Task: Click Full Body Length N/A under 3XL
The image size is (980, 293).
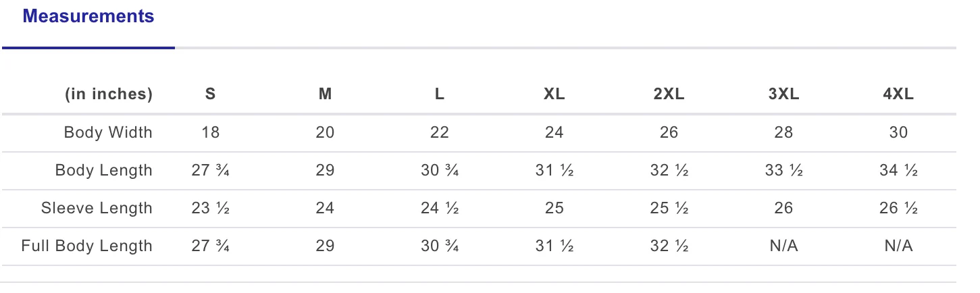Action: (x=783, y=246)
